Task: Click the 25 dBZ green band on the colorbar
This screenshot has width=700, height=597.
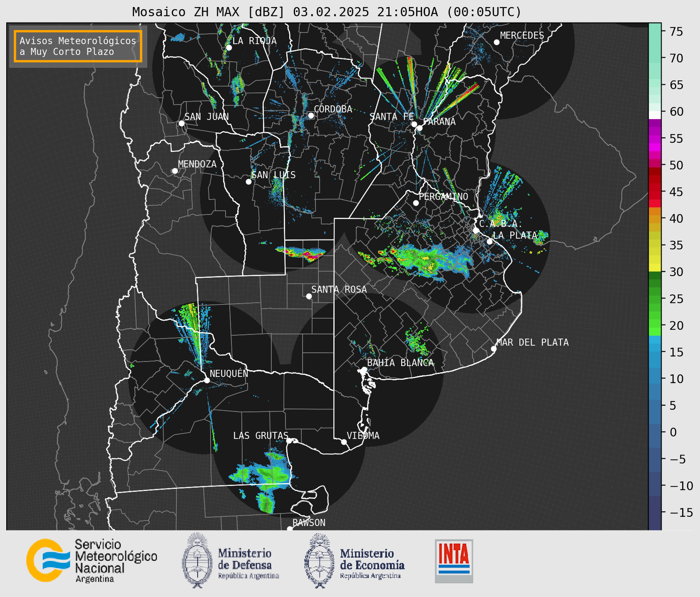Action: (x=655, y=299)
